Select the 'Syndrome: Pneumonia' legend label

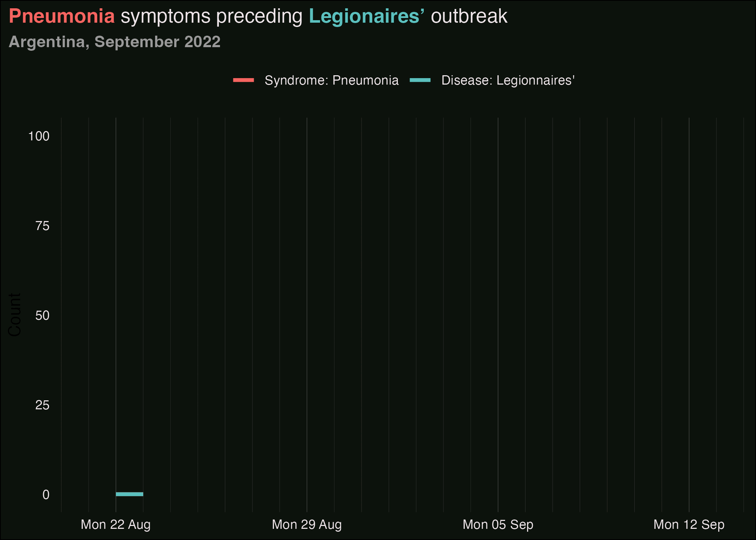tap(332, 80)
